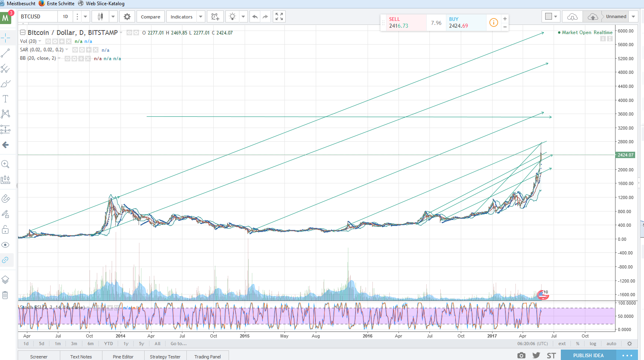Select the trend line drawing tool

(x=6, y=53)
